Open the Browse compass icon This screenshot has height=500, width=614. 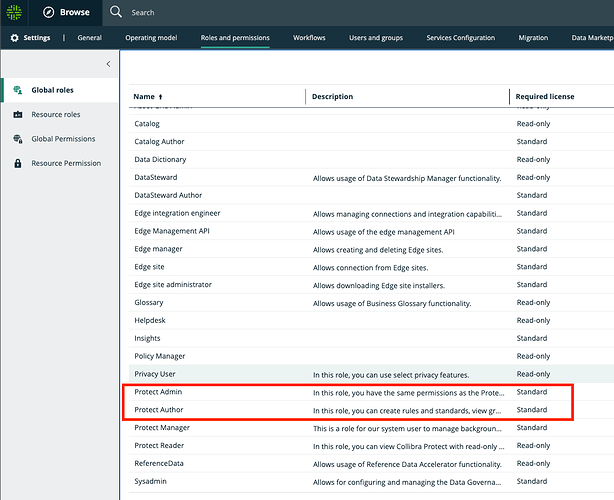click(x=49, y=13)
